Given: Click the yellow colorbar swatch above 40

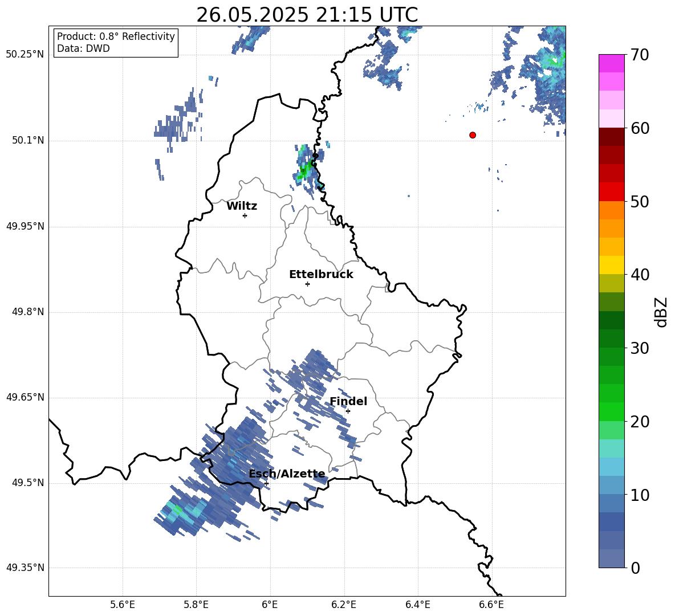Looking at the screenshot, I should (x=611, y=264).
